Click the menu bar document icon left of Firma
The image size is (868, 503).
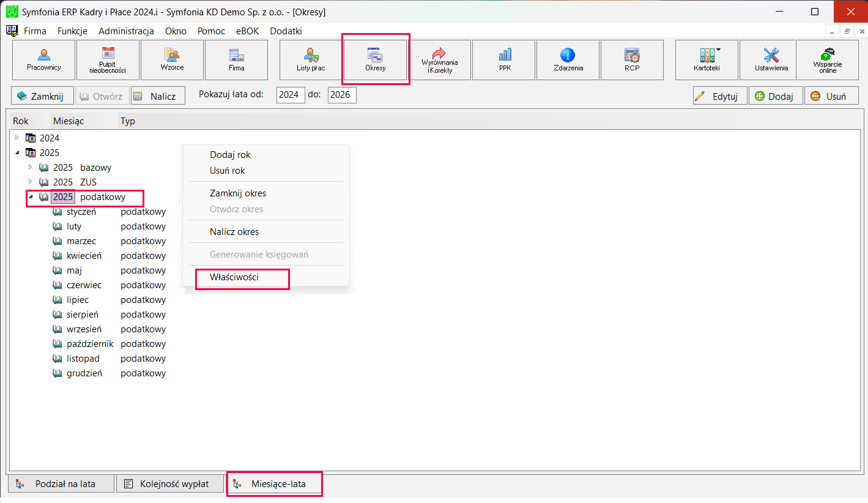click(x=12, y=31)
